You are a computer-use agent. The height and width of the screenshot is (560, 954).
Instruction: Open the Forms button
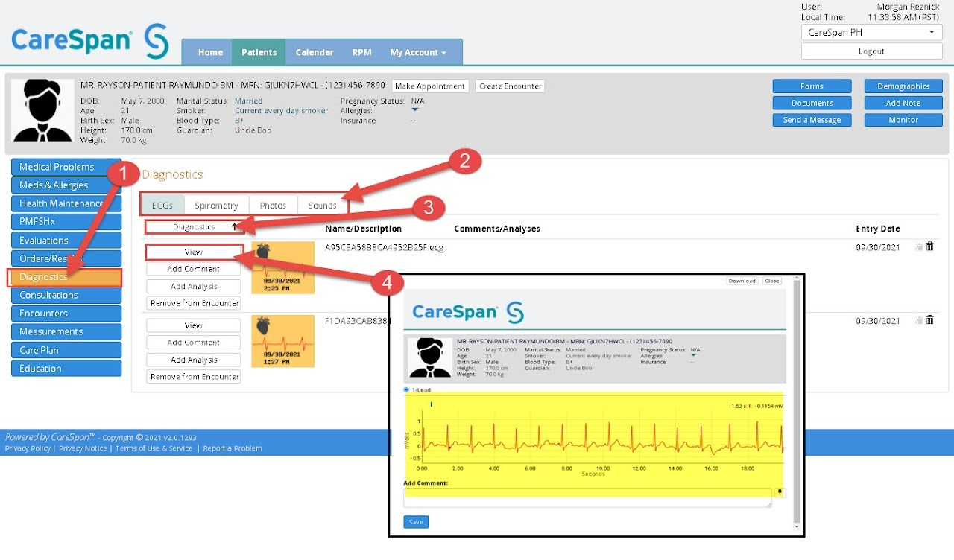point(812,86)
